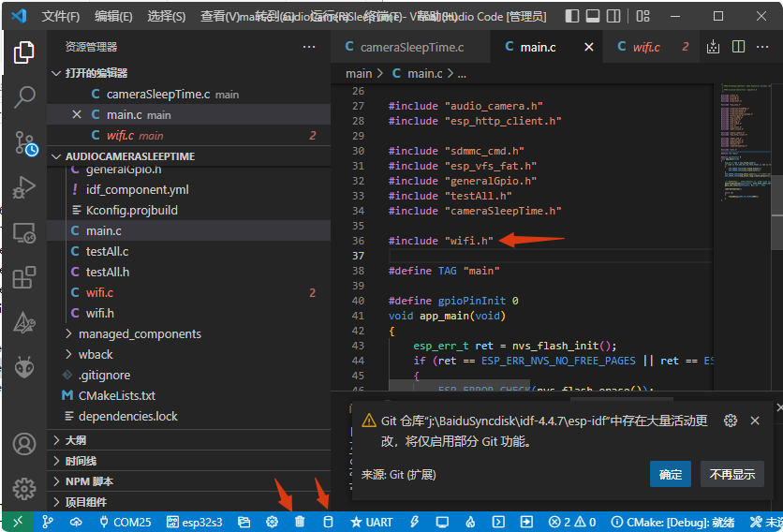This screenshot has height=532, width=783.
Task: Toggle the primary side bar layout icon
Action: tap(572, 17)
